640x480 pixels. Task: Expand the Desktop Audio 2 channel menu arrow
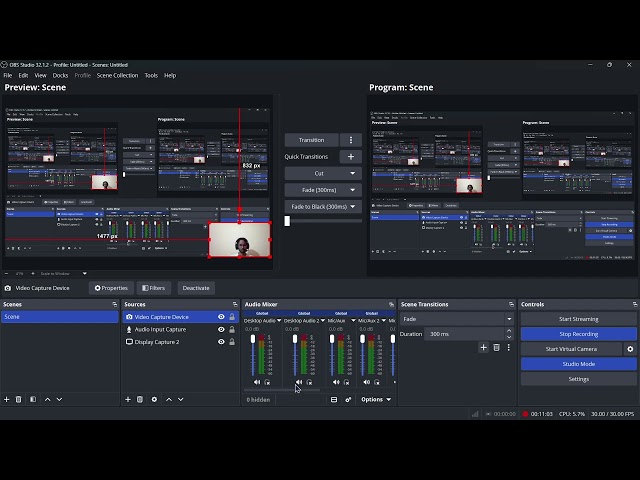coord(322,321)
